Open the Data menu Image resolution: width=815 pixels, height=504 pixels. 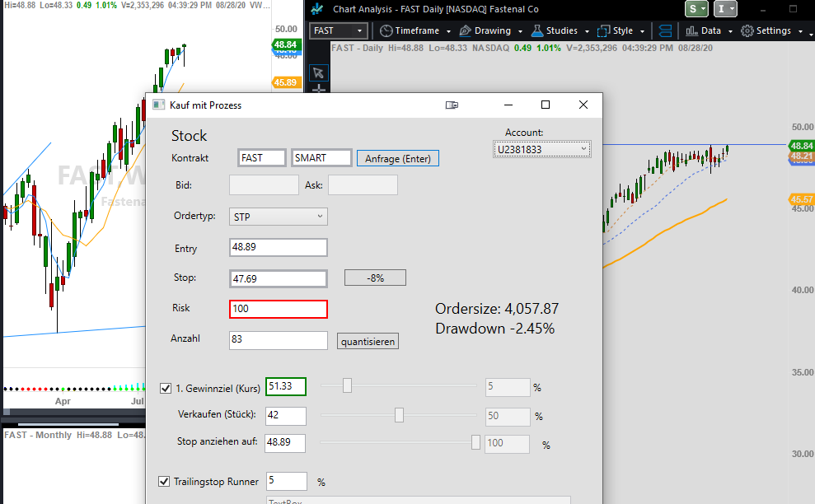(709, 30)
